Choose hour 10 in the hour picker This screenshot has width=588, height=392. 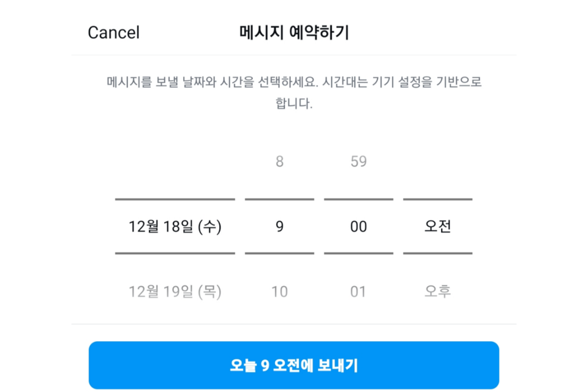[279, 292]
